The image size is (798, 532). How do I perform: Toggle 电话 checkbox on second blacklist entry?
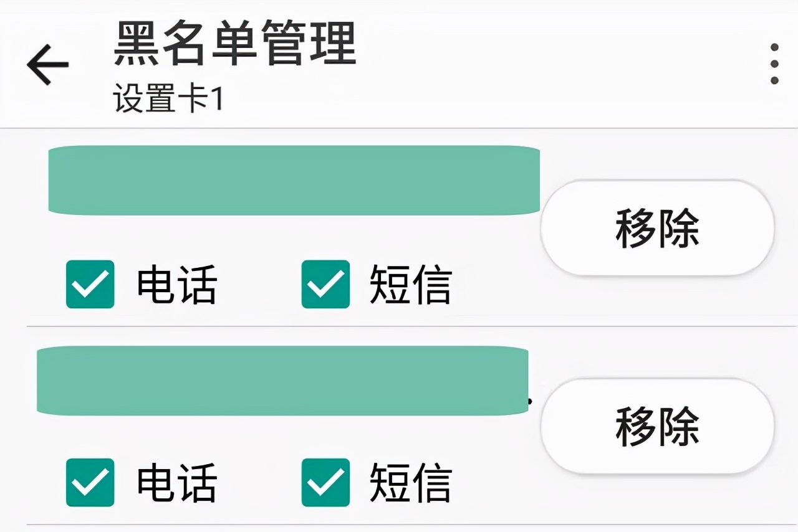[x=90, y=482]
